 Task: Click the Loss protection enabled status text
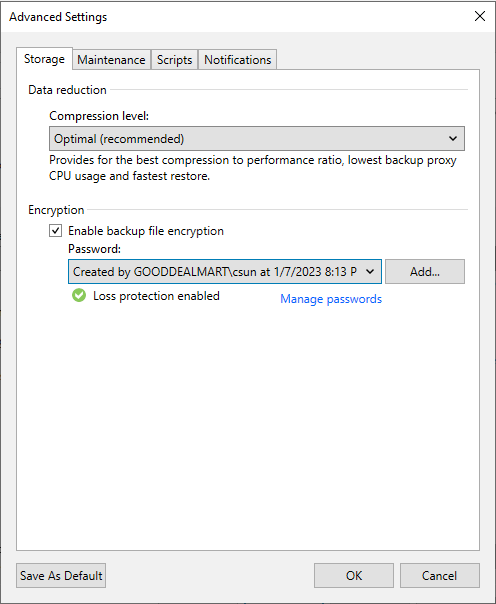coord(156,296)
